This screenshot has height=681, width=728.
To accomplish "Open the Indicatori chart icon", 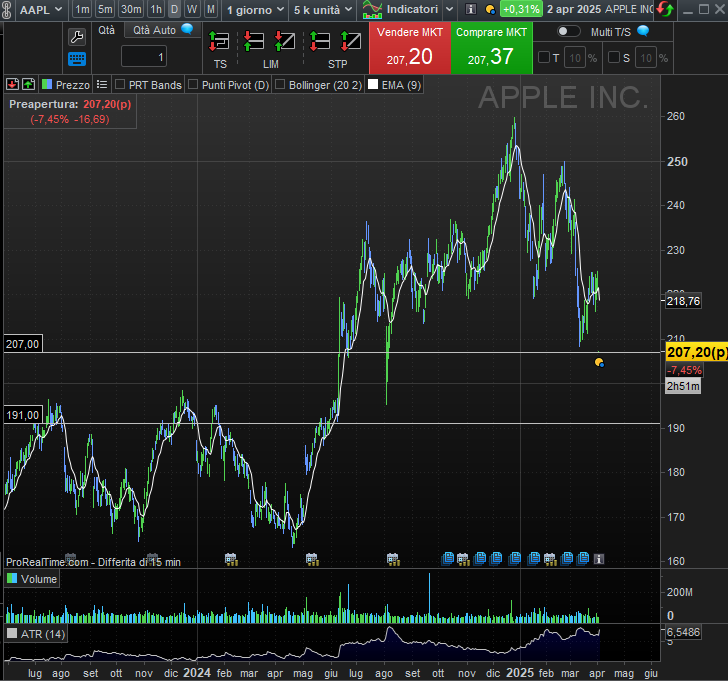I will (x=372, y=9).
